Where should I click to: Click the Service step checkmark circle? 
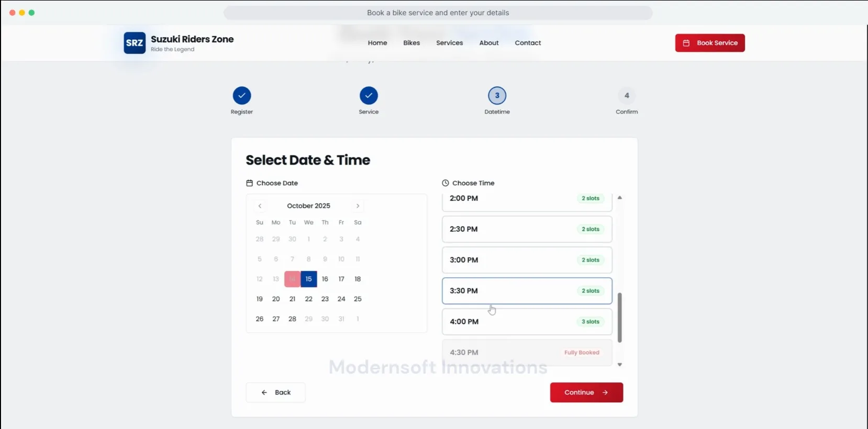(x=369, y=96)
